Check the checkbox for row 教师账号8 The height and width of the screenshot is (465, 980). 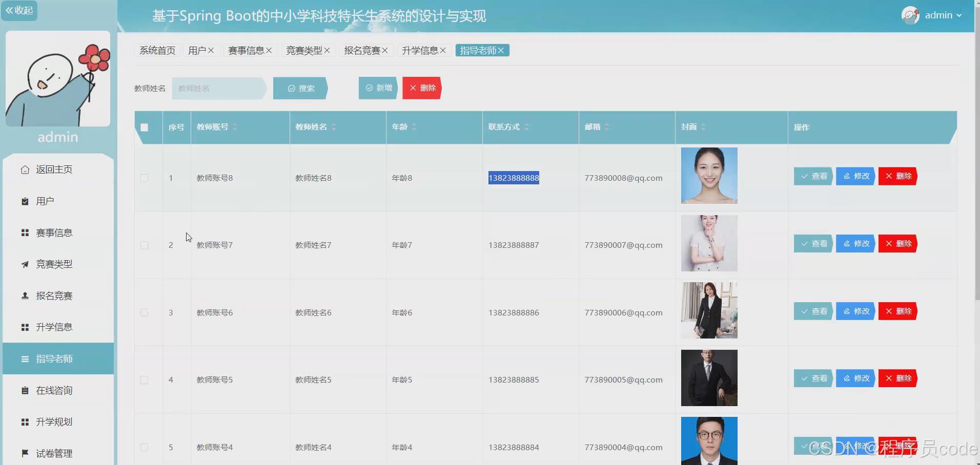coord(145,178)
